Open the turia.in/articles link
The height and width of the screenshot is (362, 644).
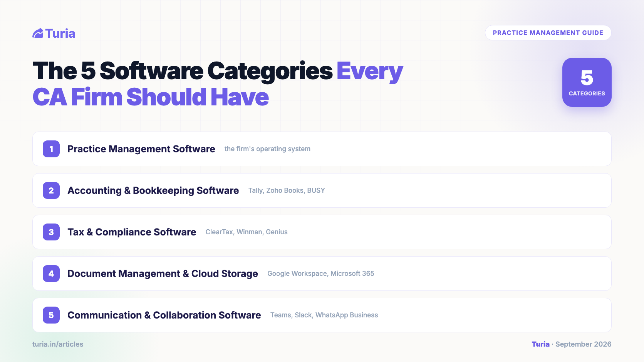click(x=58, y=344)
